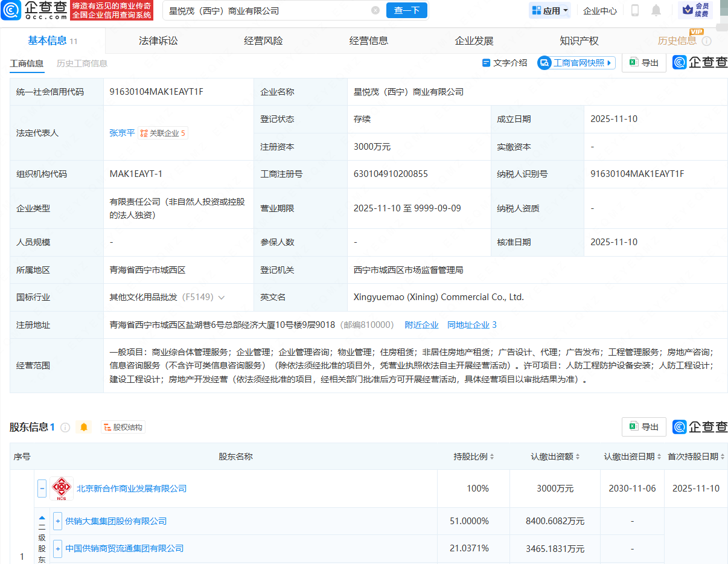The height and width of the screenshot is (564, 728).
Task: Open the 股权结构 equity structure chart
Action: click(x=123, y=427)
